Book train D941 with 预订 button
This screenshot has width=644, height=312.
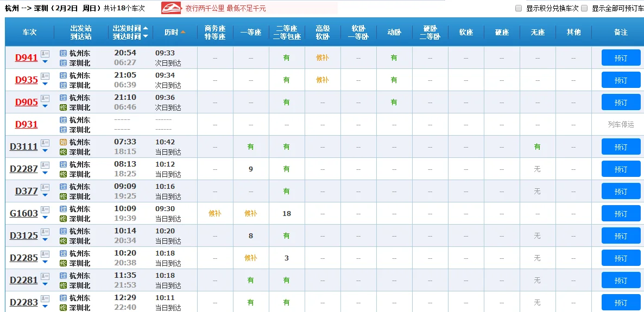click(621, 58)
